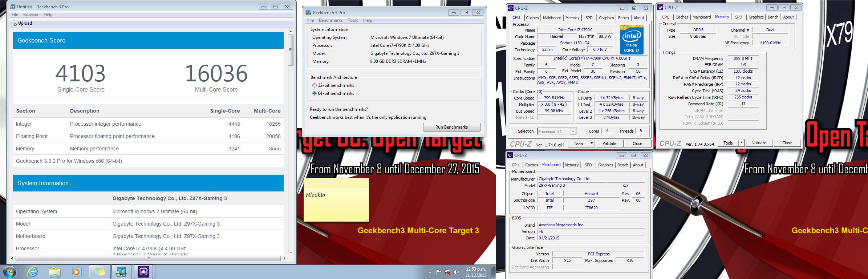Open Windows Media Player taskbar icon
The height and width of the screenshot is (279, 868).
point(77,272)
